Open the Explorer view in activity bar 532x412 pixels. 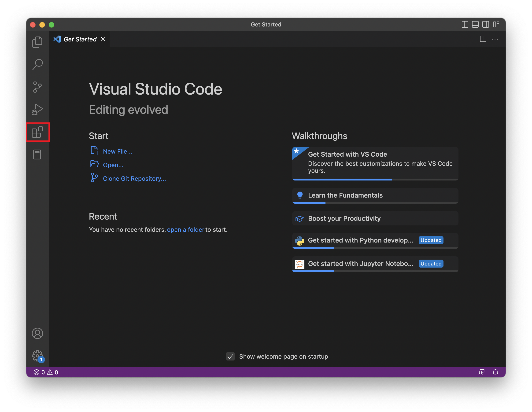point(37,42)
